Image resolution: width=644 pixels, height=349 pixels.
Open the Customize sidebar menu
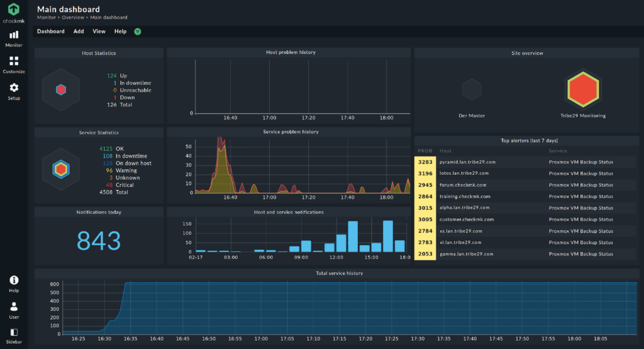14,65
